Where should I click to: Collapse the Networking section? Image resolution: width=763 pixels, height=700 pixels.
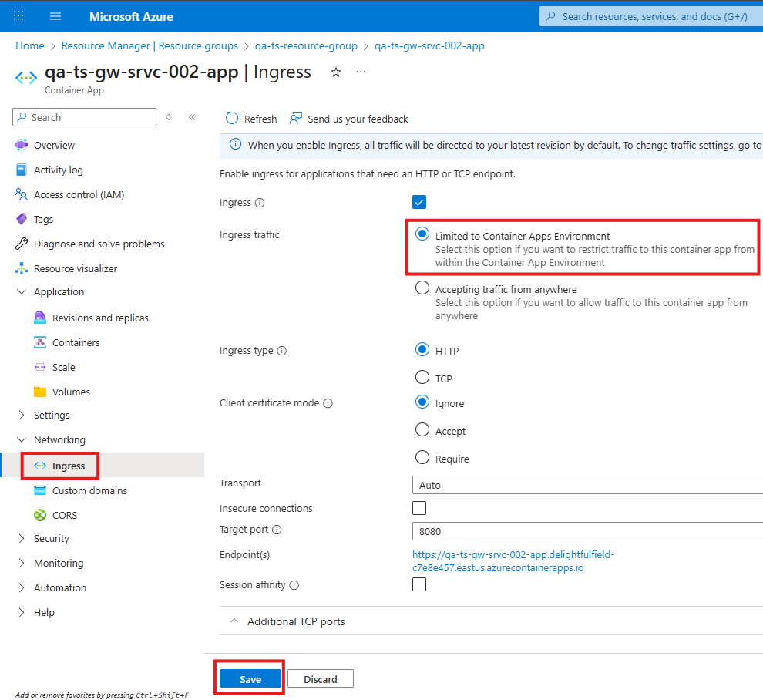pyautogui.click(x=22, y=439)
